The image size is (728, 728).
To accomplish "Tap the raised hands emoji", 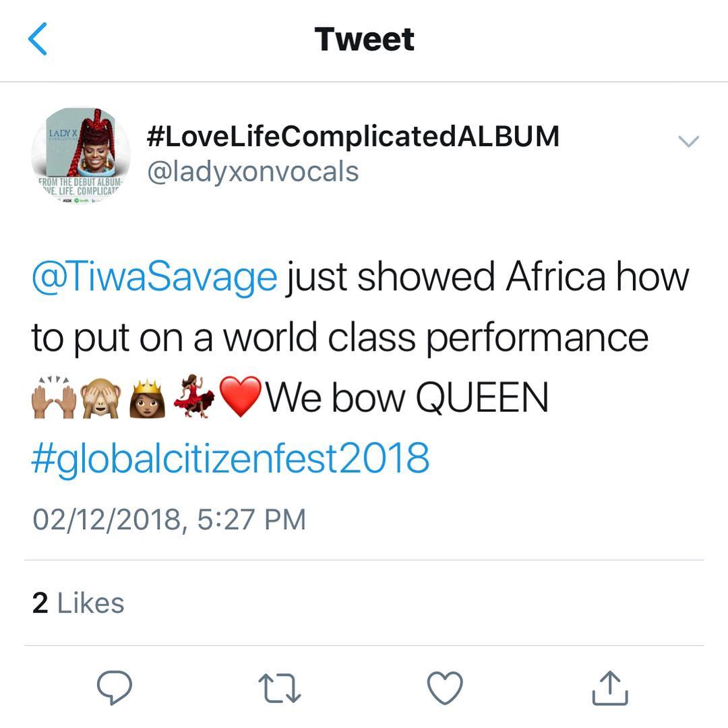I will [x=54, y=398].
